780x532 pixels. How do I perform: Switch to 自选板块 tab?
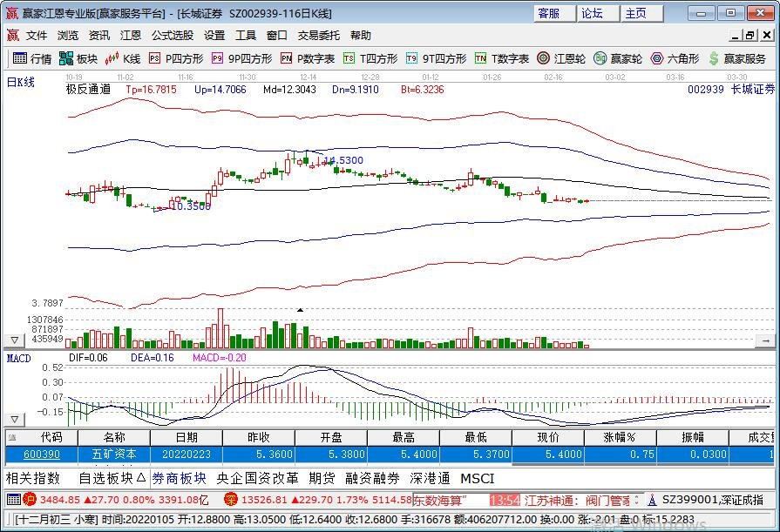(112, 478)
